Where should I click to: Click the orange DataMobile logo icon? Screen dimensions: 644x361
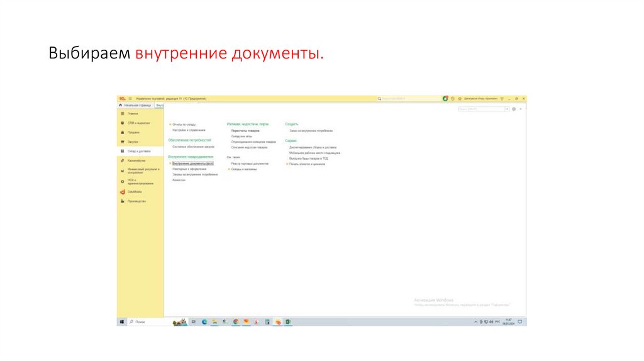[x=123, y=192]
